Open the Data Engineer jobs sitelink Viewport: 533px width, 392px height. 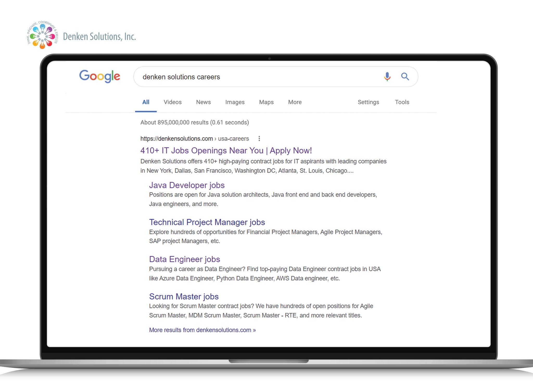tap(185, 259)
